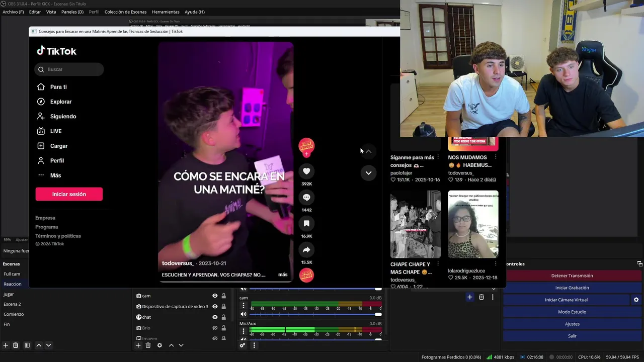644x362 pixels.
Task: Add a new source with the plus icon
Action: click(138, 345)
